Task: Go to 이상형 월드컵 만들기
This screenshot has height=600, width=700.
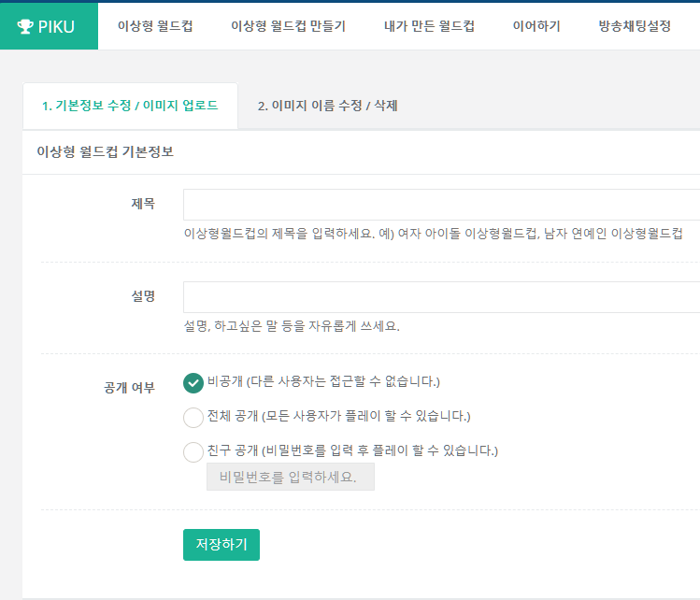Action: click(x=288, y=26)
